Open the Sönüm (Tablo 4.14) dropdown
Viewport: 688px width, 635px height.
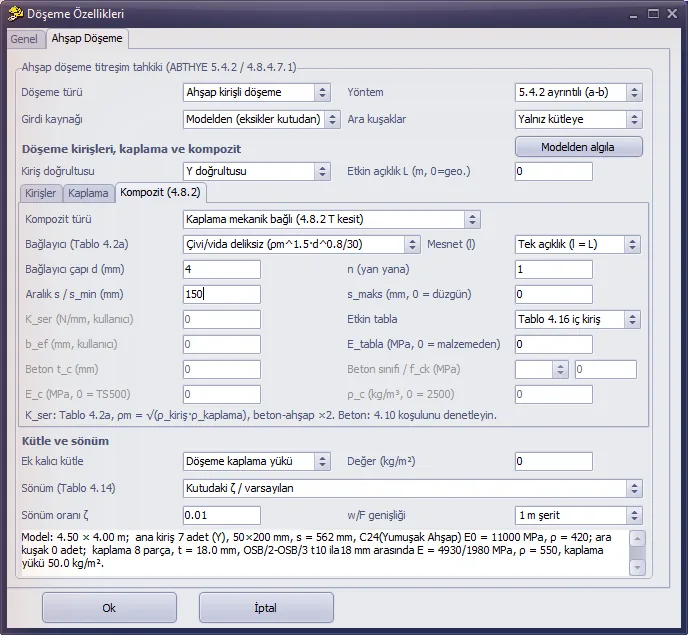[x=412, y=488]
